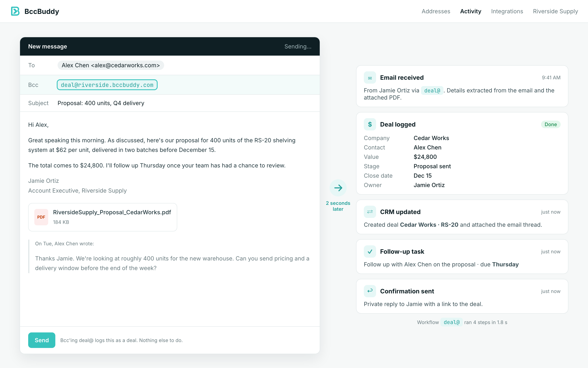Click the reply arrow icon on Confirmation sent
This screenshot has width=588, height=368.
370,291
